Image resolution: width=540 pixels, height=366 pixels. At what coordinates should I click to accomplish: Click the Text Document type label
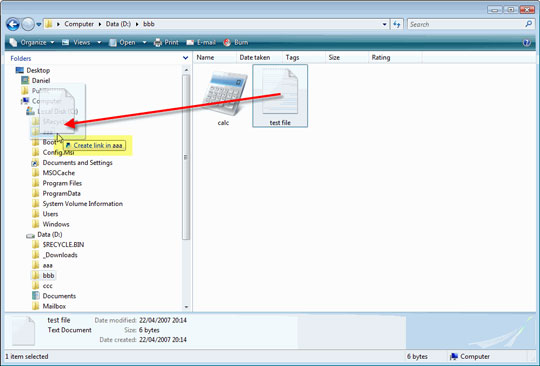[x=70, y=330]
